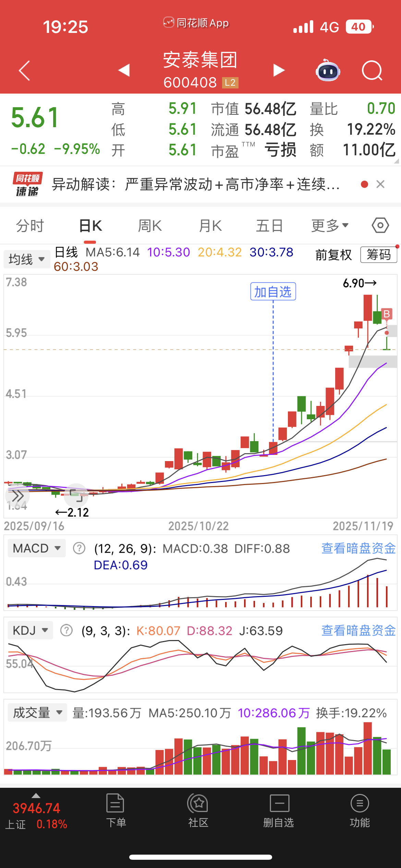Switch to 五日 five-day tab
This screenshot has height=868, width=401.
click(x=269, y=226)
